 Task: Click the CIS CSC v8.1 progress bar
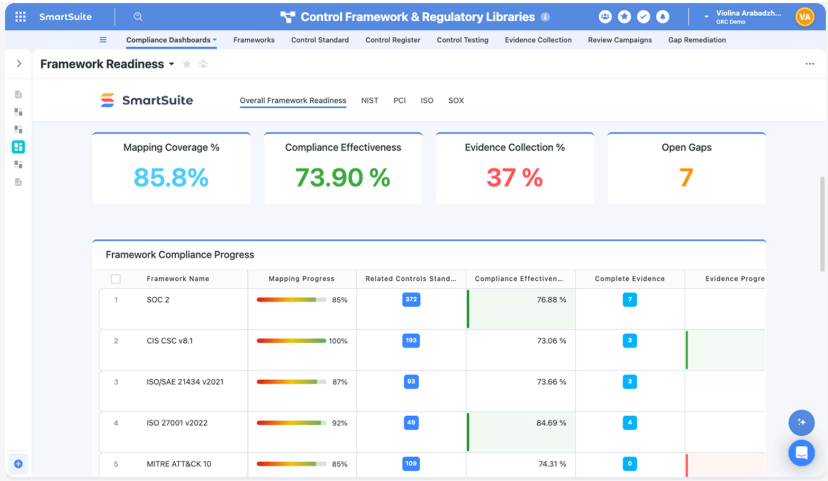(291, 341)
